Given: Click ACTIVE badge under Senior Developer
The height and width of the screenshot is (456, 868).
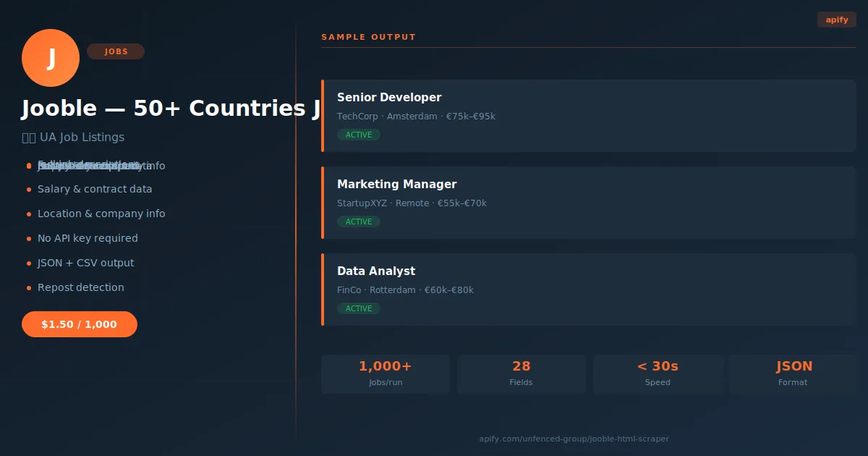Looking at the screenshot, I should [359, 135].
